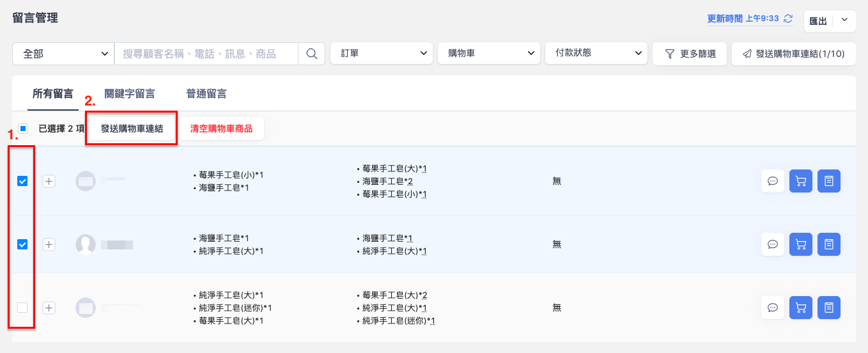Image resolution: width=868 pixels, height=353 pixels.
Task: Click the message bubble icon in the third row
Action: tap(772, 308)
